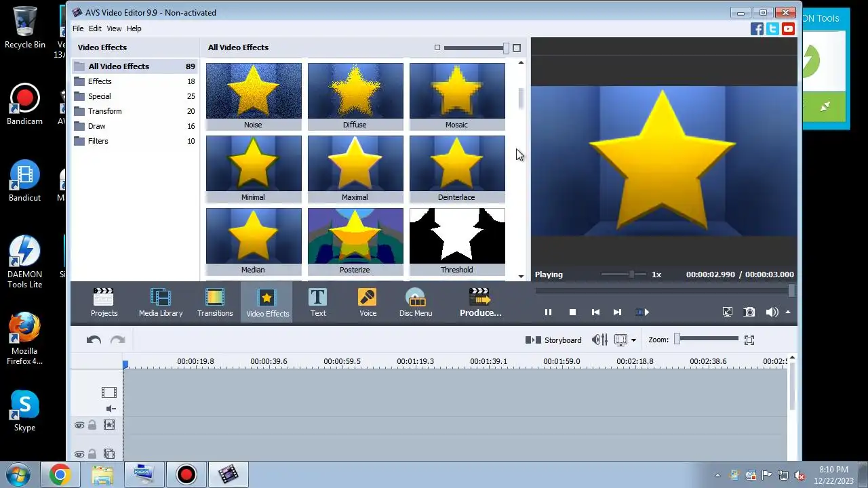868x488 pixels.
Task: Select the Special category folder
Action: click(x=134, y=96)
